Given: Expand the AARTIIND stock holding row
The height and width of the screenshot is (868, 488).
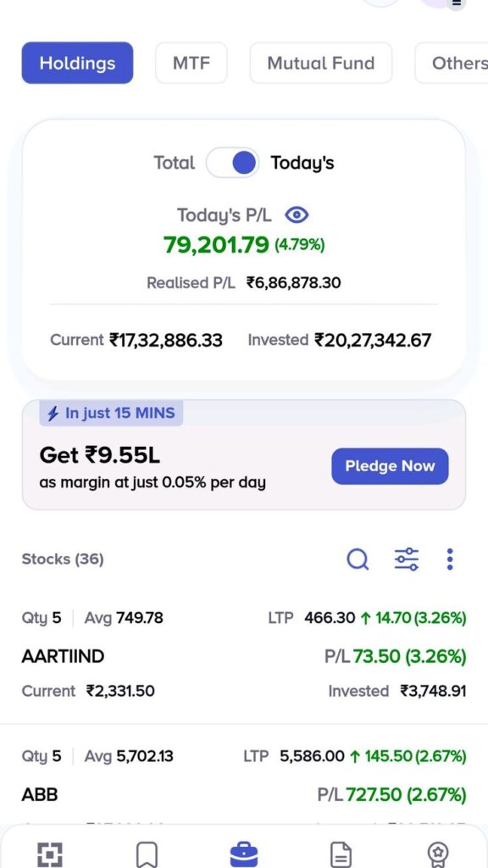Looking at the screenshot, I should [244, 657].
